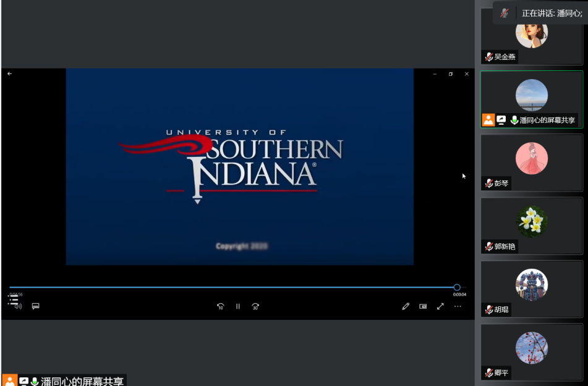Click the green microphone in 潘同心 tile
The width and height of the screenshot is (588, 386).
coord(514,120)
